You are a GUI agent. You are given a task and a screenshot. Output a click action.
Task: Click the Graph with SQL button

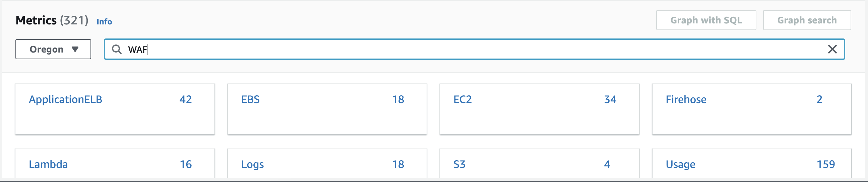click(706, 20)
